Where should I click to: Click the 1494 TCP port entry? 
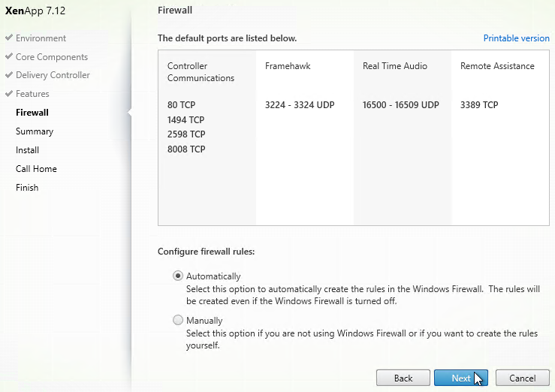pos(186,120)
